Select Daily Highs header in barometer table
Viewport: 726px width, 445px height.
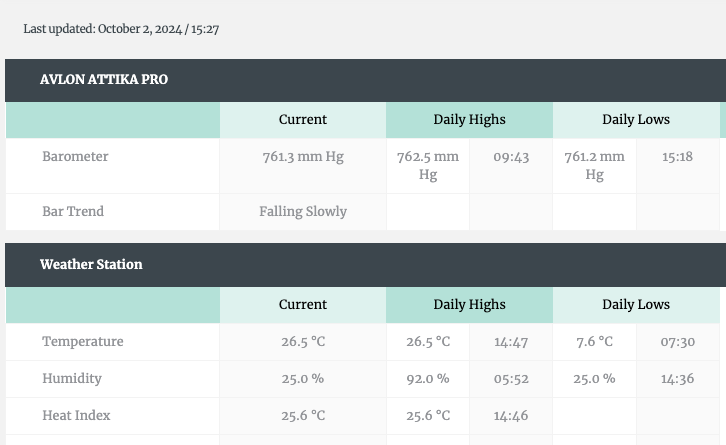click(469, 119)
